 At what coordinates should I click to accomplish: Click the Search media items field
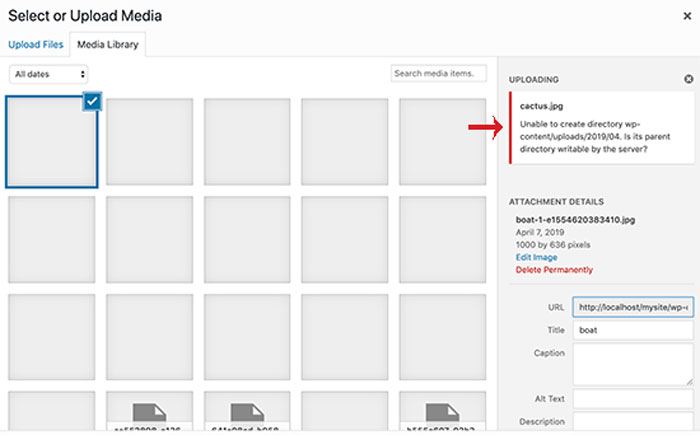tap(438, 74)
